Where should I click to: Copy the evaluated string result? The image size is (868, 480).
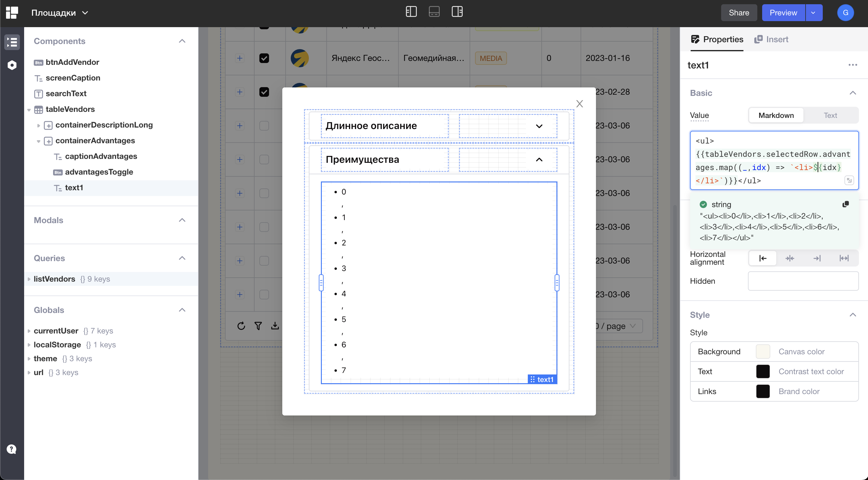845,204
